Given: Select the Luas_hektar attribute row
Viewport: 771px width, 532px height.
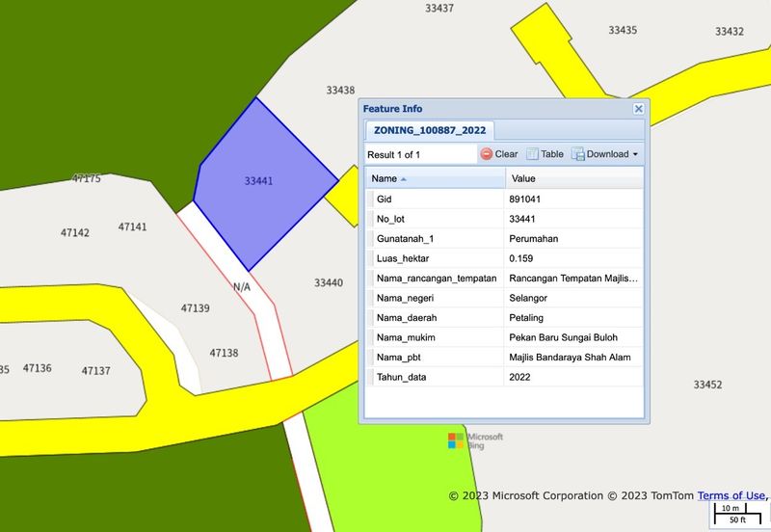Looking at the screenshot, I should tap(434, 258).
